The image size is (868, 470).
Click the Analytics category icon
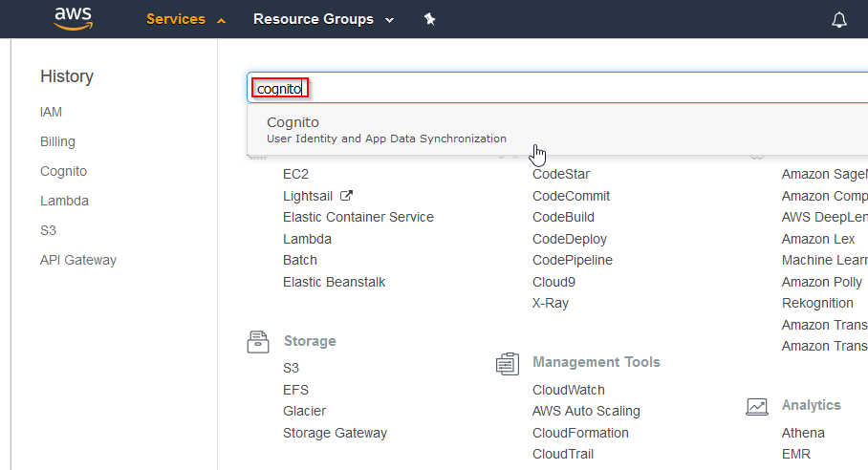757,406
